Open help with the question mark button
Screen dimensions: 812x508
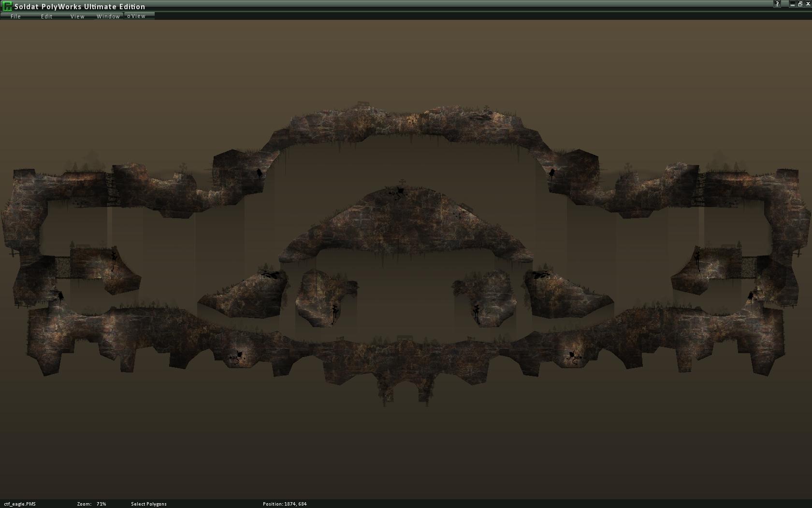click(777, 4)
